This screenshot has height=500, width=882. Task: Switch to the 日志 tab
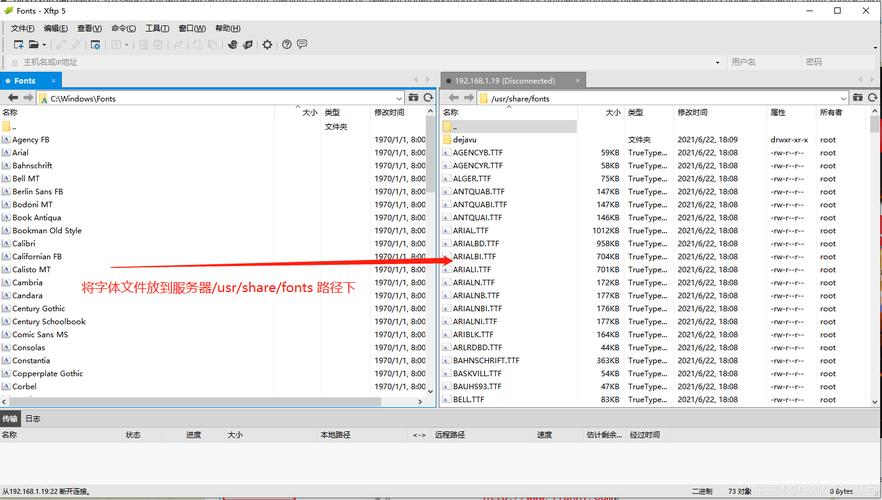point(33,419)
